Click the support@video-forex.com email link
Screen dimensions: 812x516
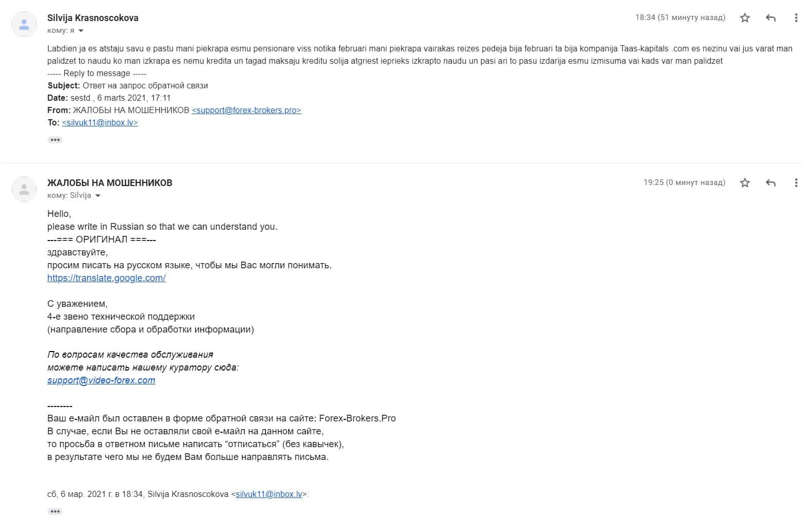coord(101,380)
